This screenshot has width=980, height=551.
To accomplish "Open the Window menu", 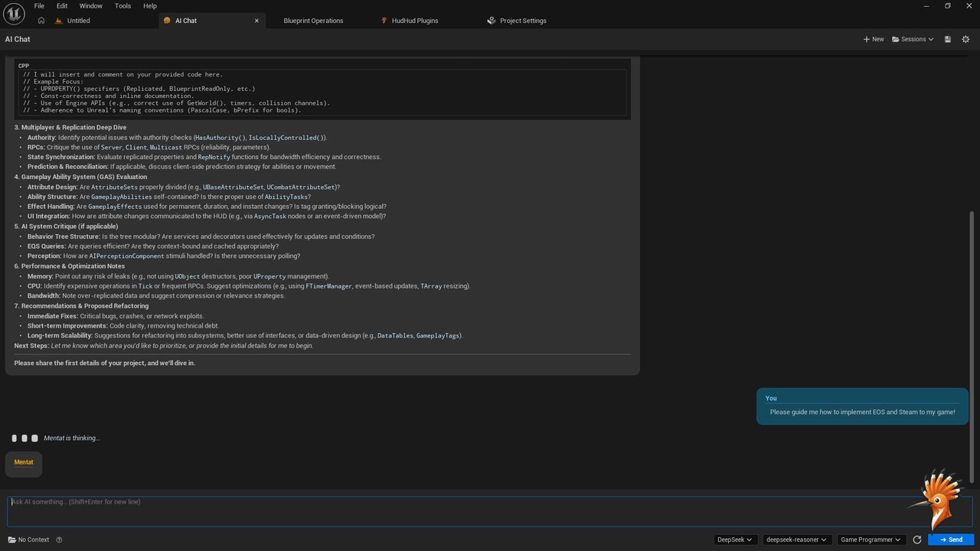I will coord(91,5).
